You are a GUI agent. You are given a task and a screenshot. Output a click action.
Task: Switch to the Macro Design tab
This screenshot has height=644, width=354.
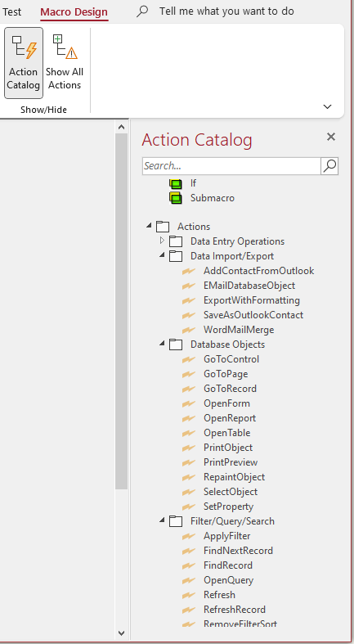[x=74, y=12]
